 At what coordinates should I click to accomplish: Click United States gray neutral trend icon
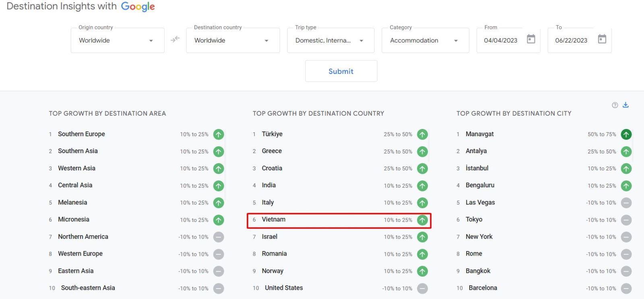coord(422,289)
